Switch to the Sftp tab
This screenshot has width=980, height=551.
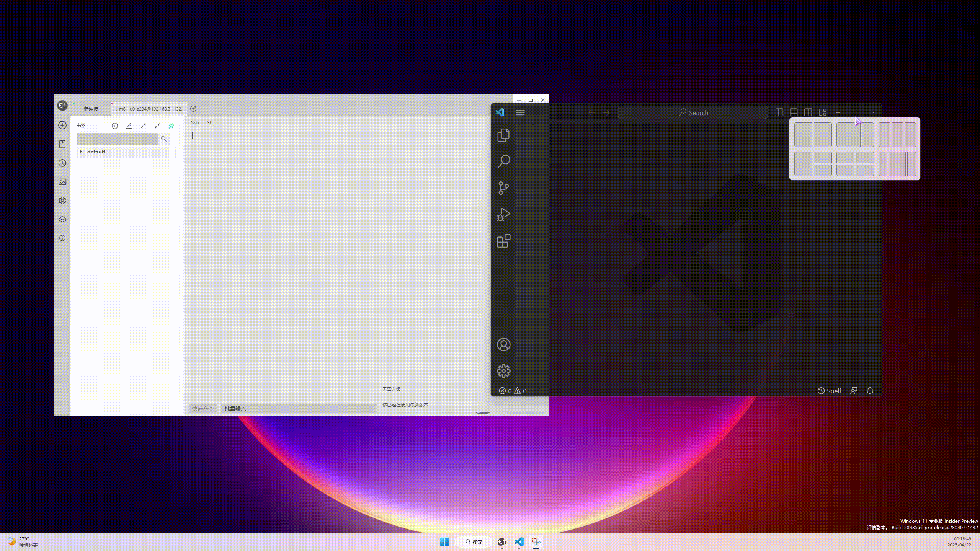coord(211,122)
